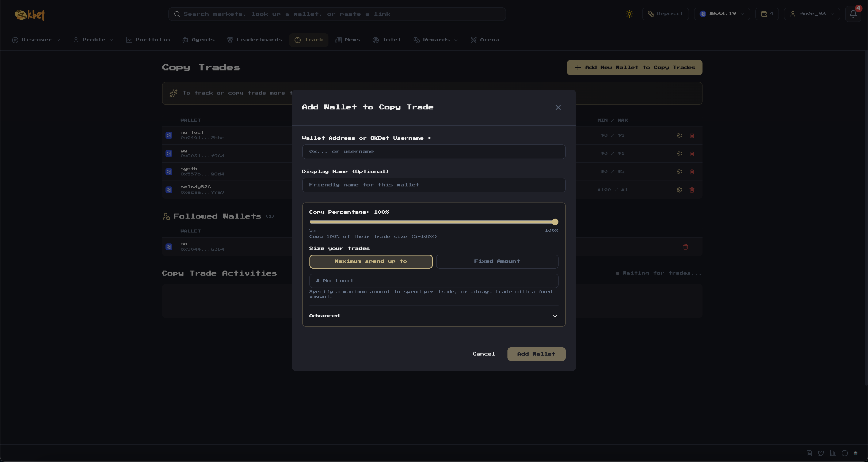Image resolution: width=868 pixels, height=462 pixels.
Task: Select the Maximum spend up to option
Action: [371, 261]
